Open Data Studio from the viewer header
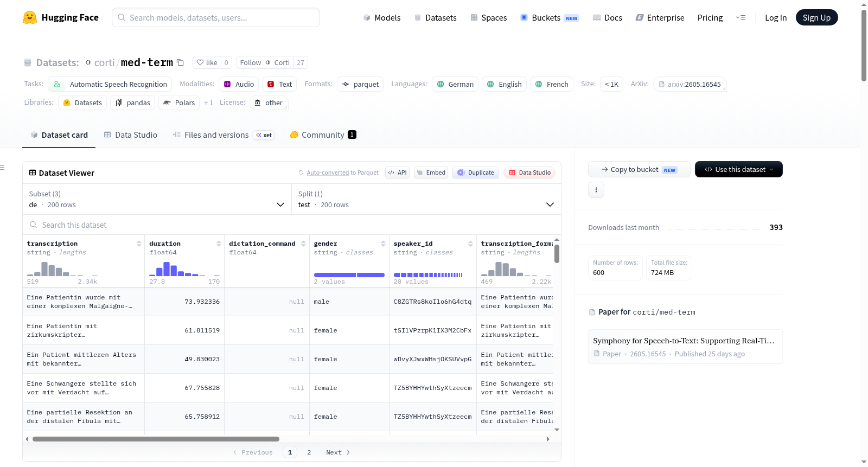The width and height of the screenshot is (868, 467). (529, 173)
